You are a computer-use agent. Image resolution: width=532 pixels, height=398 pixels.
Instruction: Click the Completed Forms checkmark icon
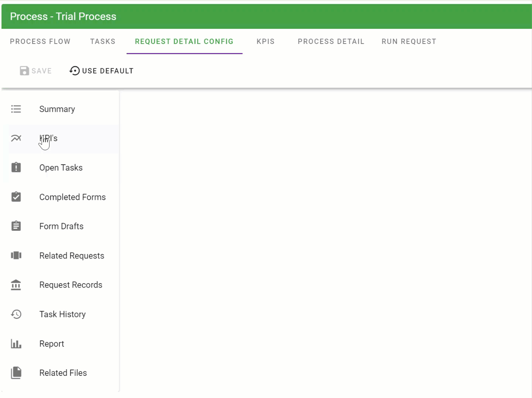coord(16,197)
